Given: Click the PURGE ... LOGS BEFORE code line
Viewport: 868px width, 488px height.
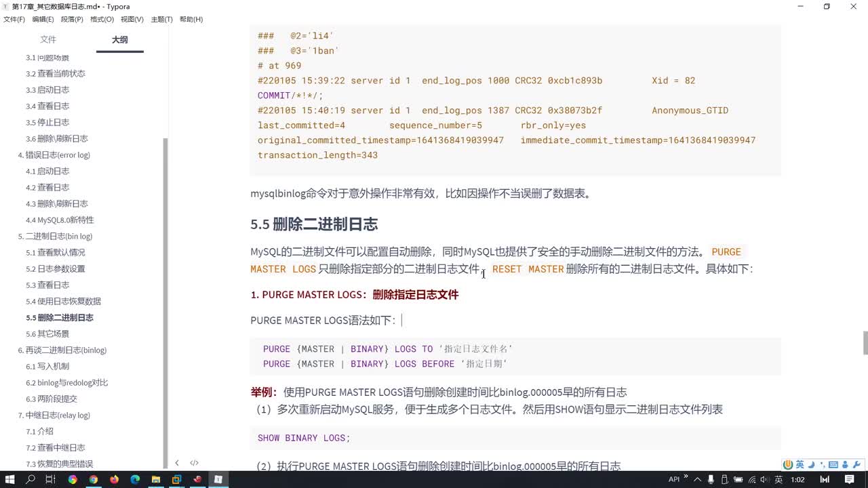Looking at the screenshot, I should (385, 364).
